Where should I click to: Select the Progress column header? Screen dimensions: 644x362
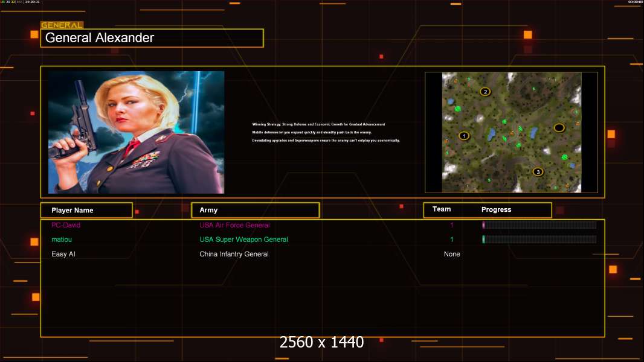(496, 209)
